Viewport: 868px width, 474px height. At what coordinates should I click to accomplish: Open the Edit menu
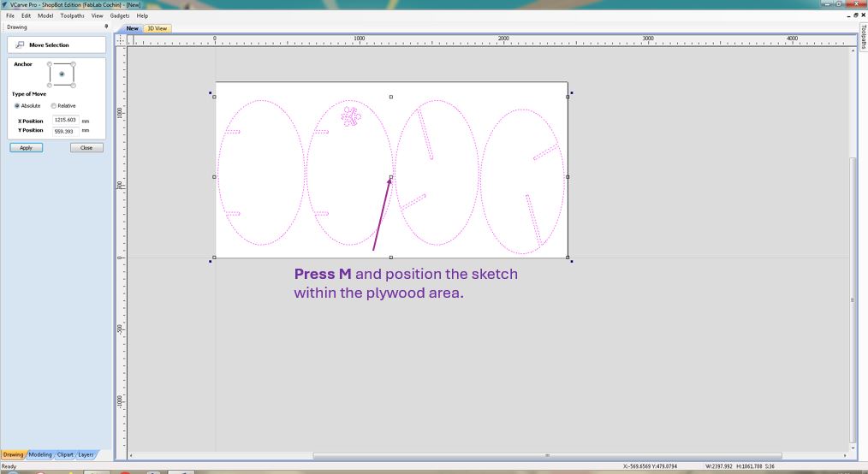(x=26, y=15)
